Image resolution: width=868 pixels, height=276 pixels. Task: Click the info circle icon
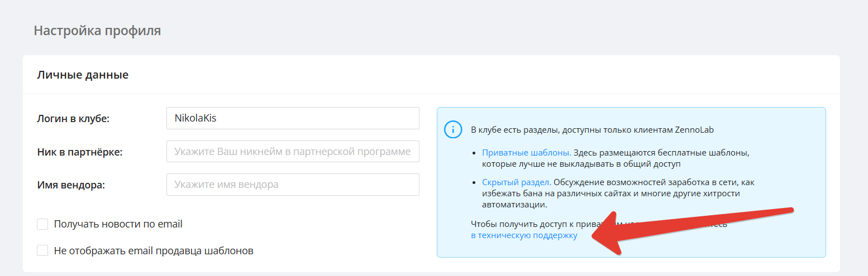point(452,130)
